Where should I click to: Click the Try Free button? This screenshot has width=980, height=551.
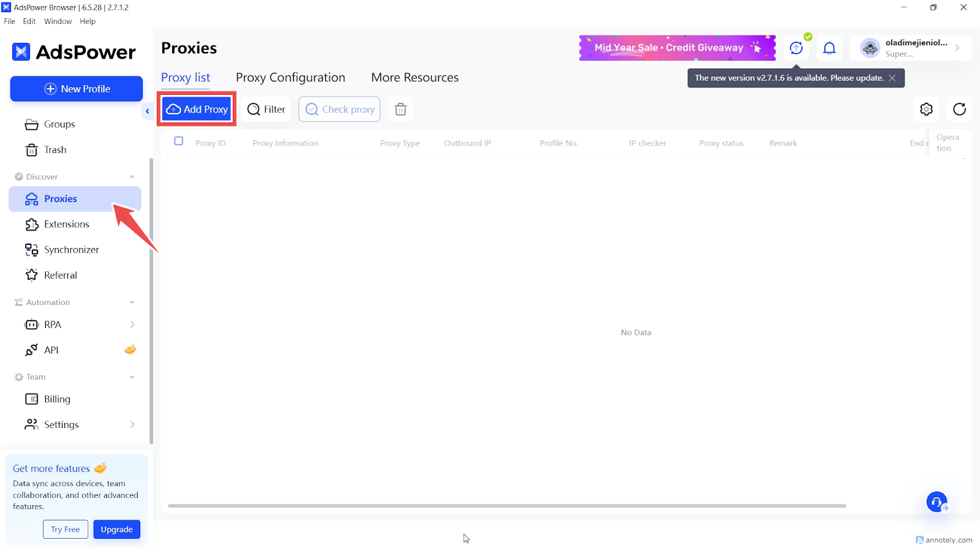[x=66, y=530]
